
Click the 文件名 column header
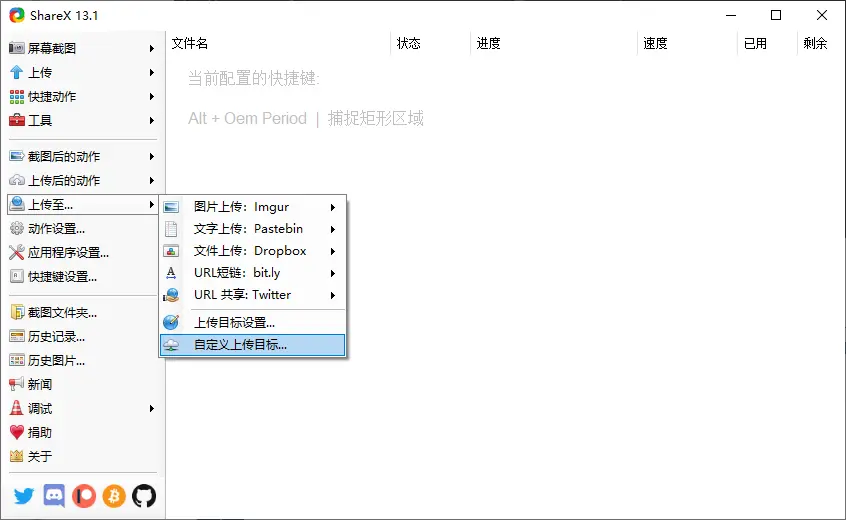[x=278, y=43]
